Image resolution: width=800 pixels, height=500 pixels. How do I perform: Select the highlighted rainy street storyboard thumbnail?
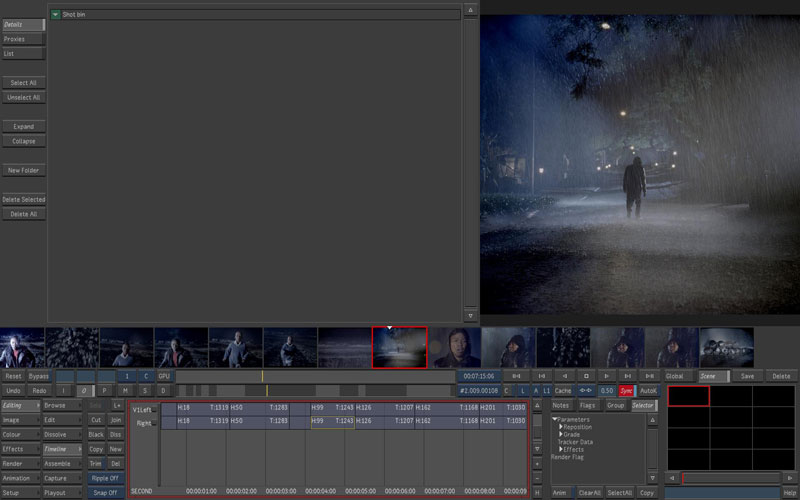click(399, 347)
